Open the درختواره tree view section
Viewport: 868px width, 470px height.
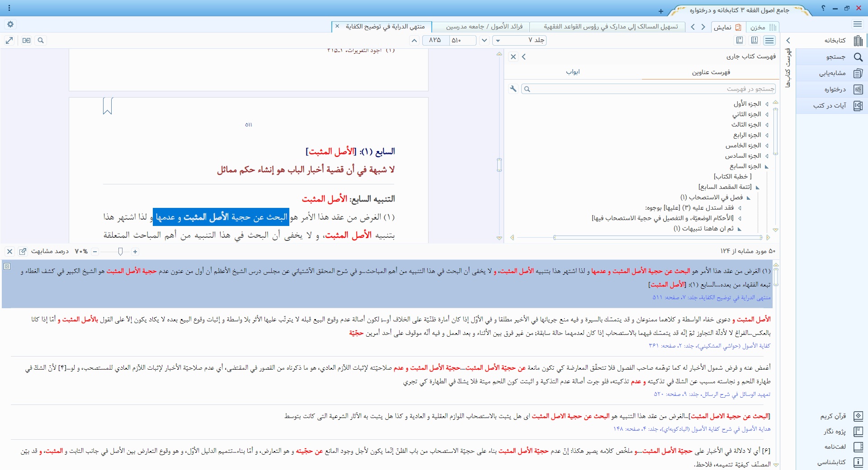tap(831, 89)
